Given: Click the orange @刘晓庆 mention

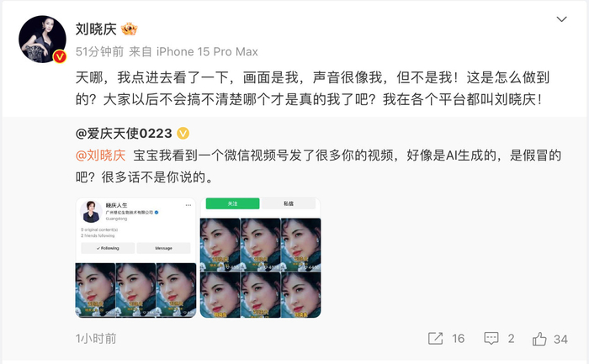Looking at the screenshot, I should [x=100, y=155].
